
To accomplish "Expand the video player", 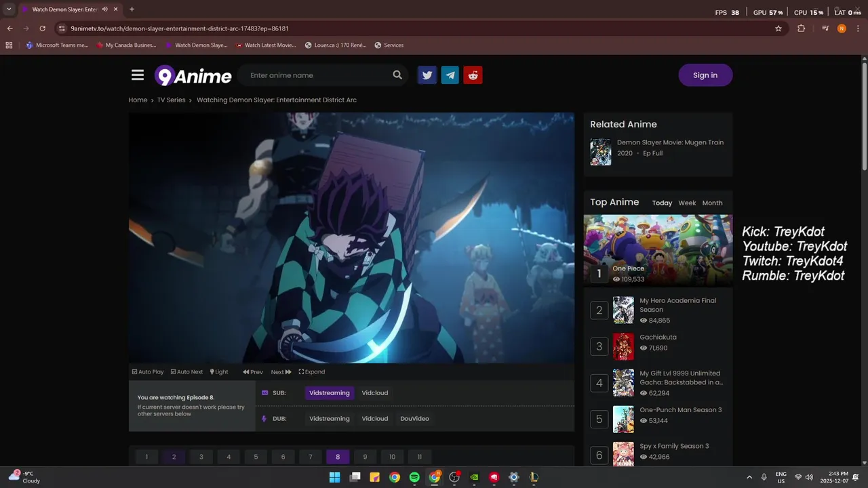I will coord(312,371).
